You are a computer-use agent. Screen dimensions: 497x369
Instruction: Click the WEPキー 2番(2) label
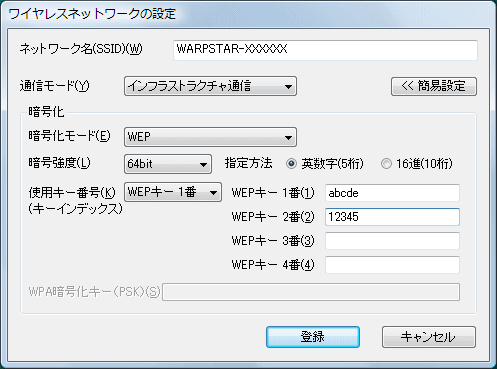coord(273,217)
